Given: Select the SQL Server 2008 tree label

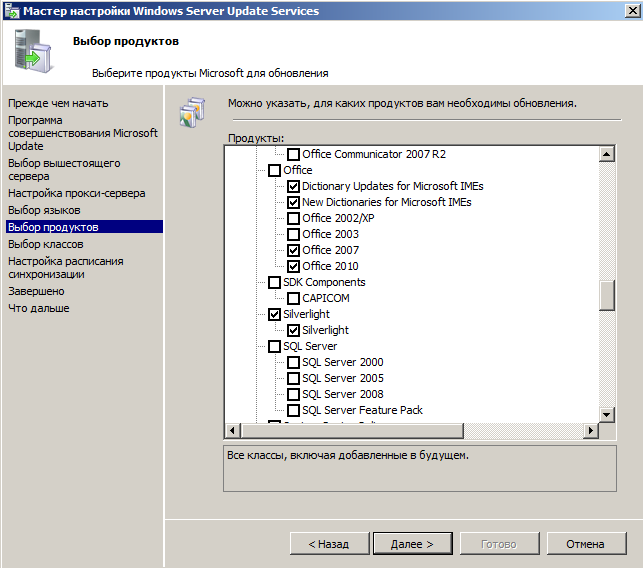Looking at the screenshot, I should point(343,394).
